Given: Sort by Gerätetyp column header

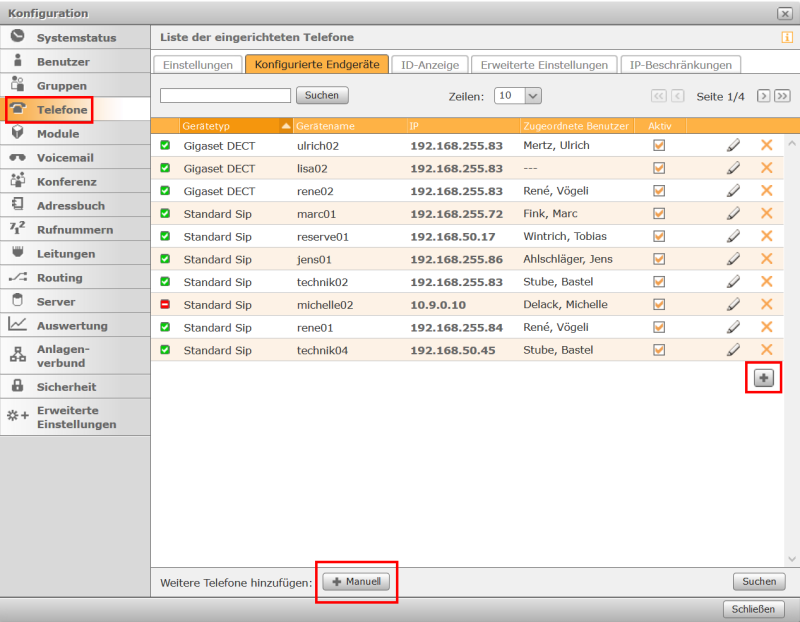Looking at the screenshot, I should [x=230, y=126].
